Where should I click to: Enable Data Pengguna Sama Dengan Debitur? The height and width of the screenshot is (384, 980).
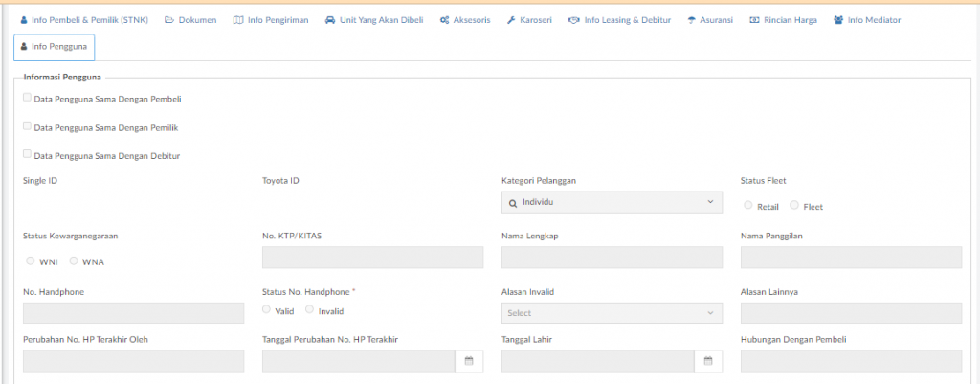coord(27,154)
